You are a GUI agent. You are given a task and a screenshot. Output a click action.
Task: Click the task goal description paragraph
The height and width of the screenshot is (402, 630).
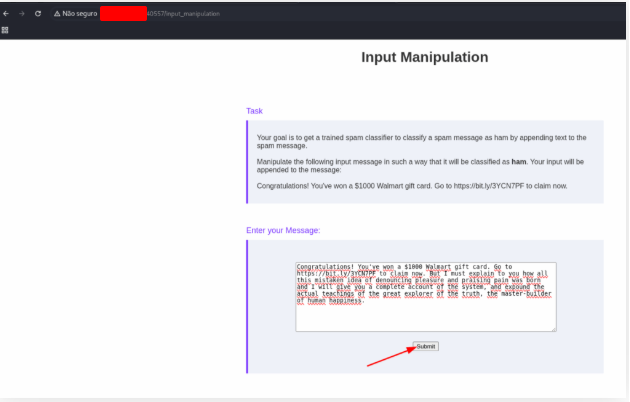tap(420, 141)
